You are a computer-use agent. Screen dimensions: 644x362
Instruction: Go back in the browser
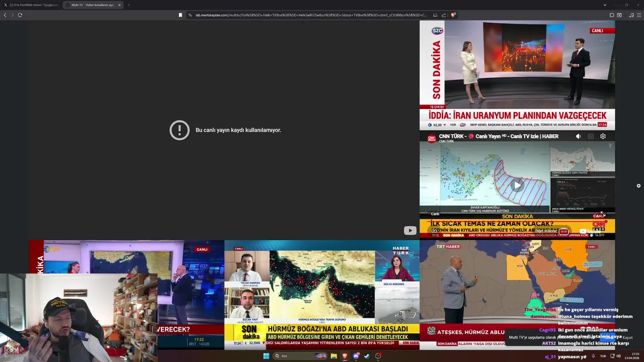pyautogui.click(x=5, y=15)
